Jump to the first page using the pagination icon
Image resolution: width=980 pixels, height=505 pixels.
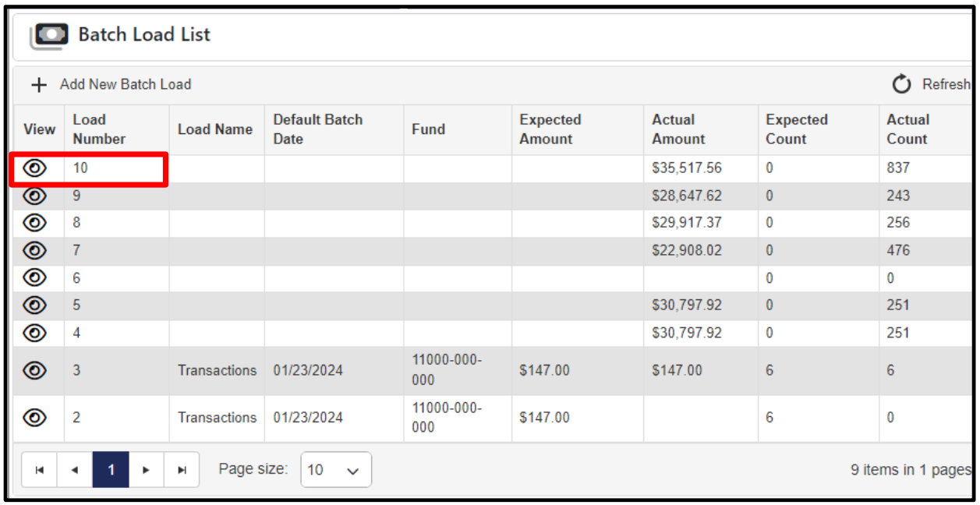[x=39, y=469]
